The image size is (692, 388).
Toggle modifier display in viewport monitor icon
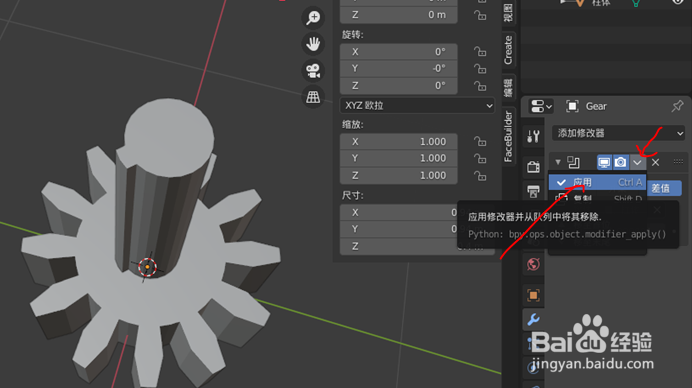(x=604, y=162)
